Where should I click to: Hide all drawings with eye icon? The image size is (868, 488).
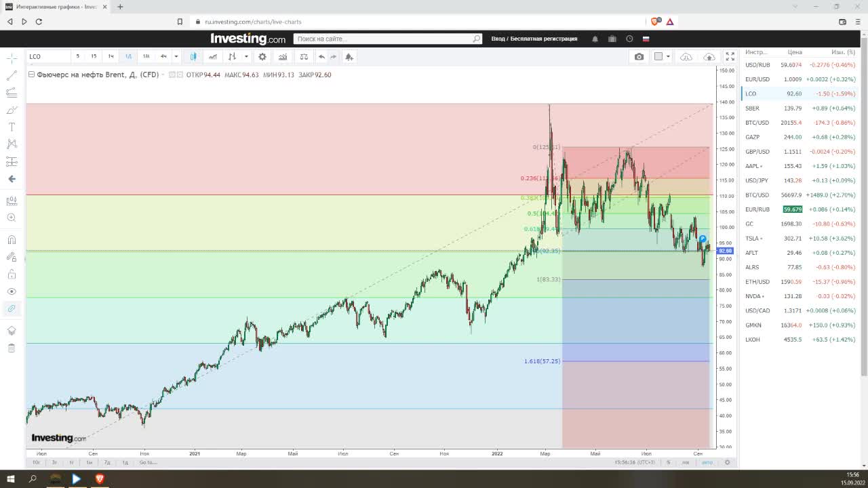12,291
